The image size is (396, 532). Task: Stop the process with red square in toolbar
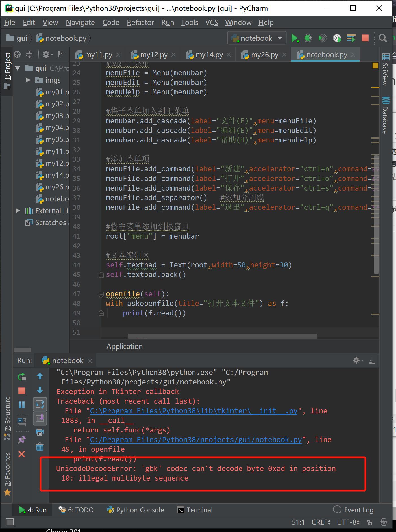(x=365, y=38)
